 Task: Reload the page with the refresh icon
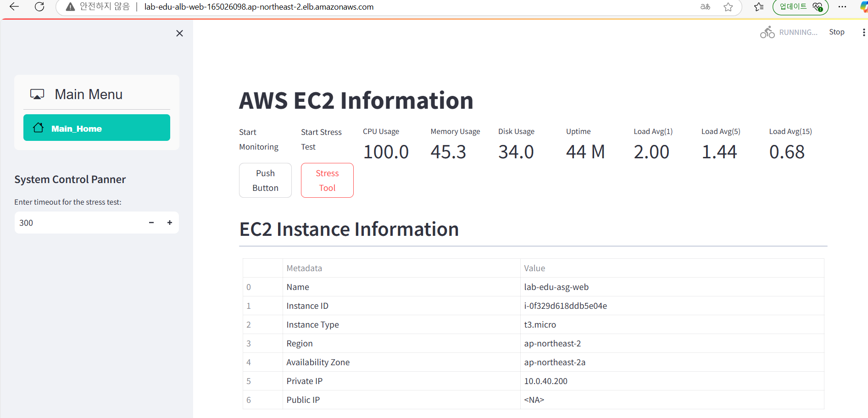(x=39, y=6)
